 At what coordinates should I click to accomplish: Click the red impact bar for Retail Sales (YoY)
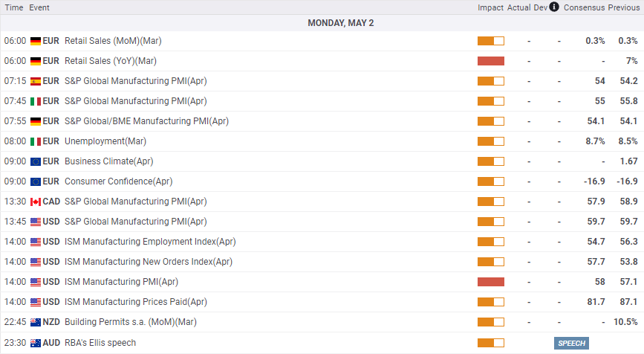pos(490,61)
